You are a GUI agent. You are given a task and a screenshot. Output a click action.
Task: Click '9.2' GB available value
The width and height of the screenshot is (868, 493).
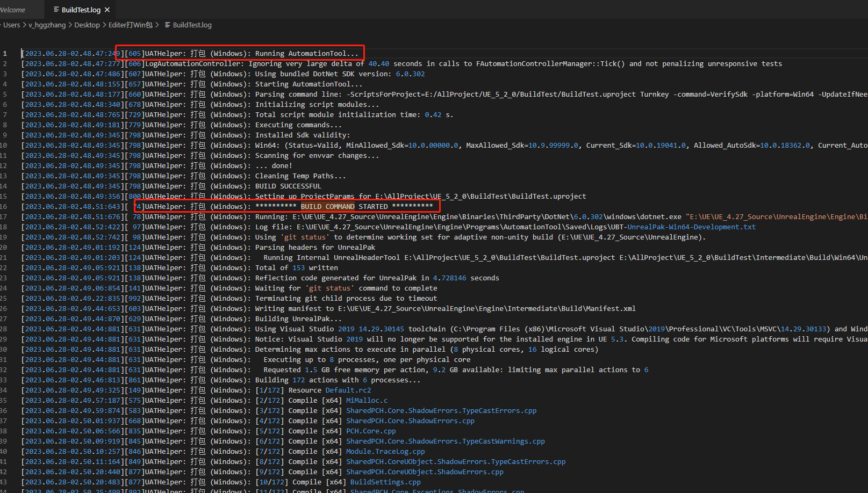439,370
